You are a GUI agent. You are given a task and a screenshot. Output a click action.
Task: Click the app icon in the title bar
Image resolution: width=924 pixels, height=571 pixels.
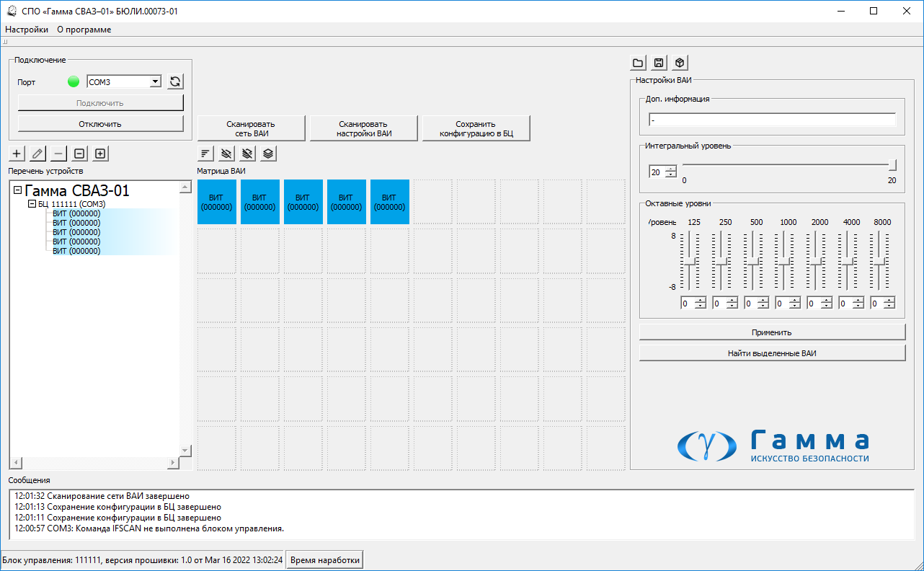(x=12, y=11)
